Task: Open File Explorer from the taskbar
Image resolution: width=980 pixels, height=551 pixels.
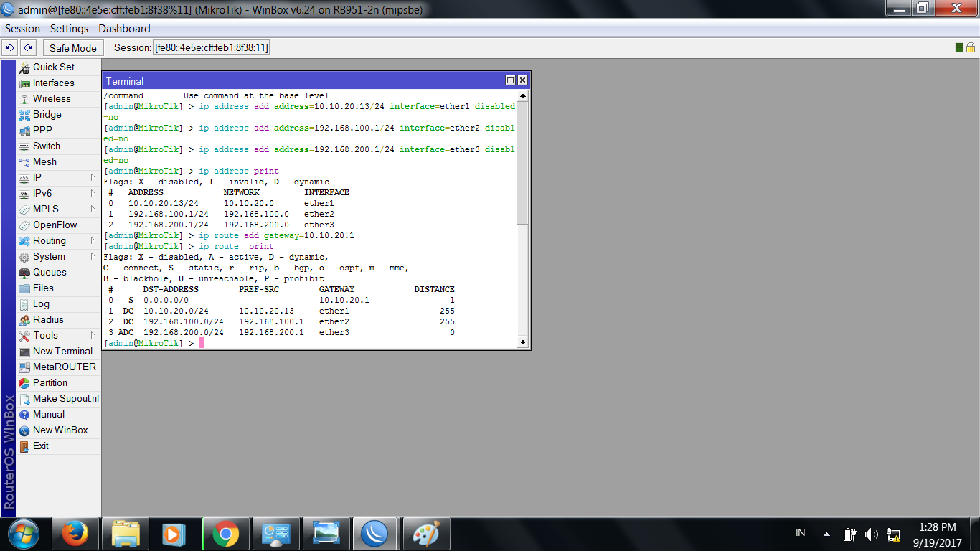Action: point(126,534)
